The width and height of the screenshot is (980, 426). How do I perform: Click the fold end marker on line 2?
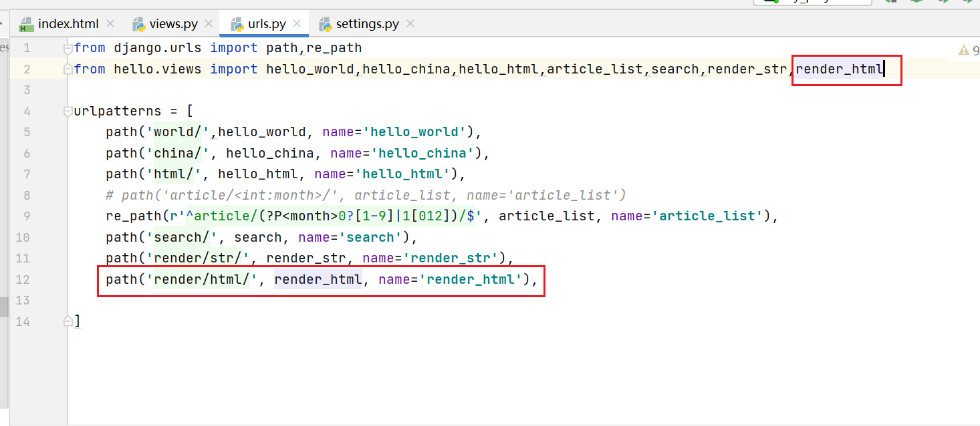[x=68, y=69]
